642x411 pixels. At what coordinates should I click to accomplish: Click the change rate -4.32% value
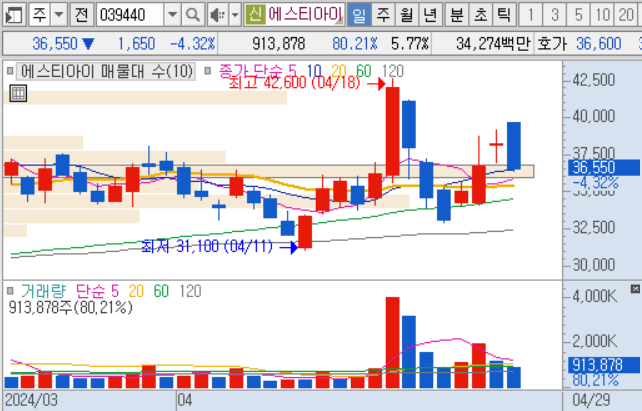coord(192,43)
